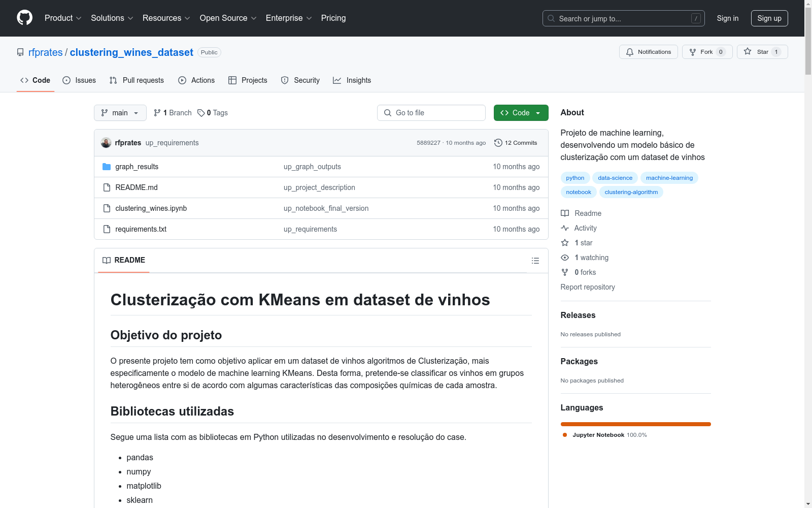Click the Star button for this repository
This screenshot has height=508, width=812.
[762, 52]
